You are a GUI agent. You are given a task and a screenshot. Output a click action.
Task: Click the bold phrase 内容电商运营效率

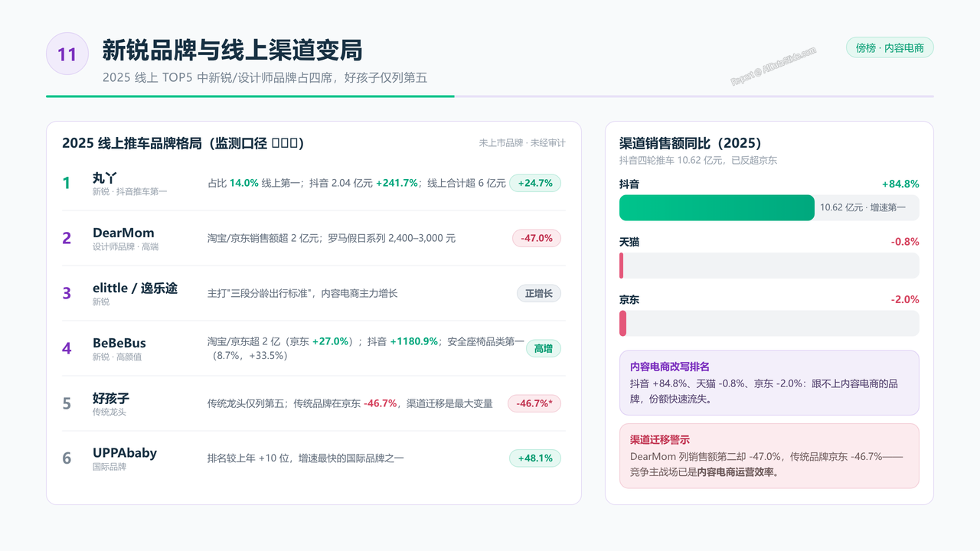click(x=737, y=472)
